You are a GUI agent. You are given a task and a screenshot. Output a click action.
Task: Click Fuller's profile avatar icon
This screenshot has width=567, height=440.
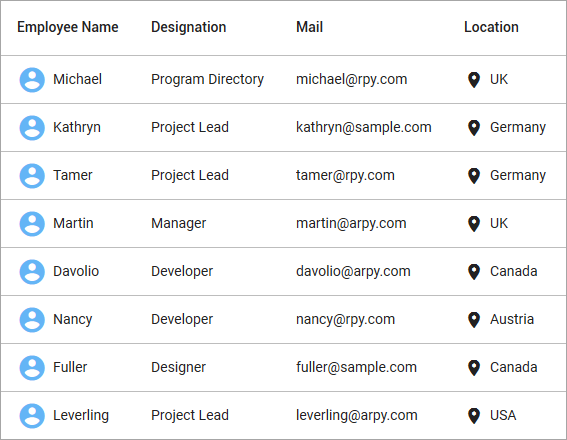pos(32,368)
